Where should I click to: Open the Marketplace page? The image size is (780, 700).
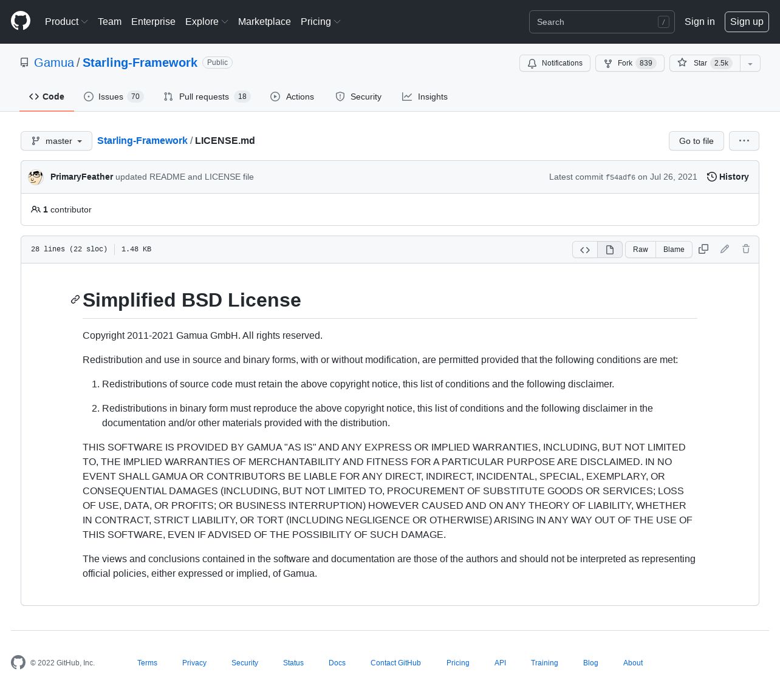[264, 22]
